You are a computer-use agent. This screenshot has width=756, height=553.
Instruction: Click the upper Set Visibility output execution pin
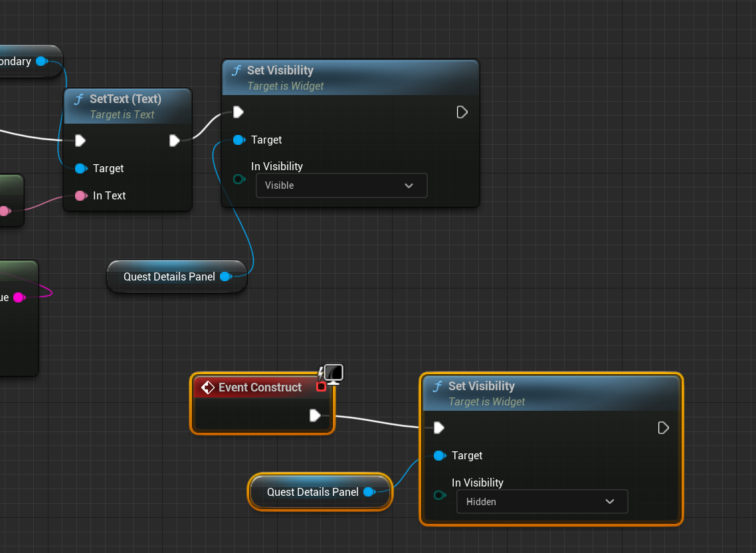[462, 112]
